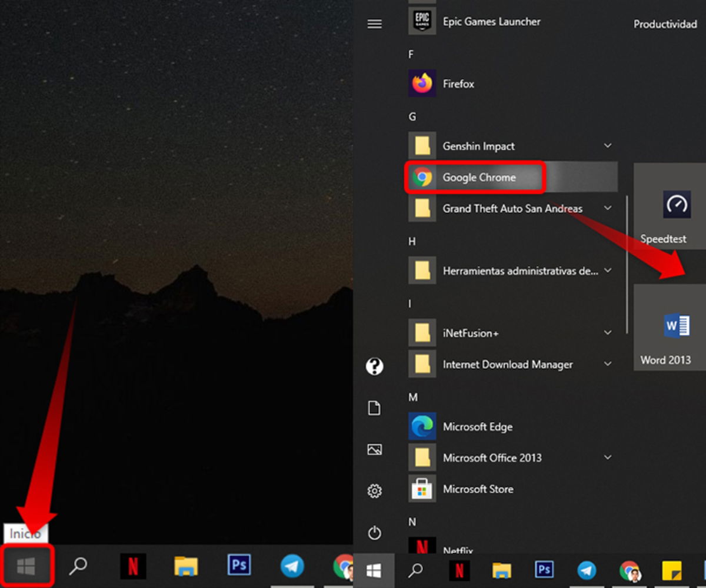706x588 pixels.
Task: Open Photoshop from the left desktop taskbar
Action: tap(239, 566)
